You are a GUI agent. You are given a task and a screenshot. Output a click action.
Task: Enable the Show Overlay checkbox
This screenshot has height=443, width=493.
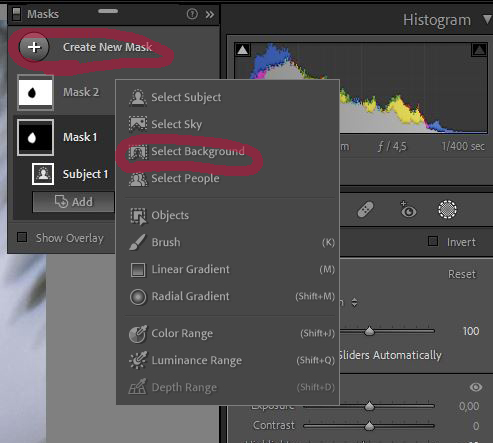(x=22, y=237)
